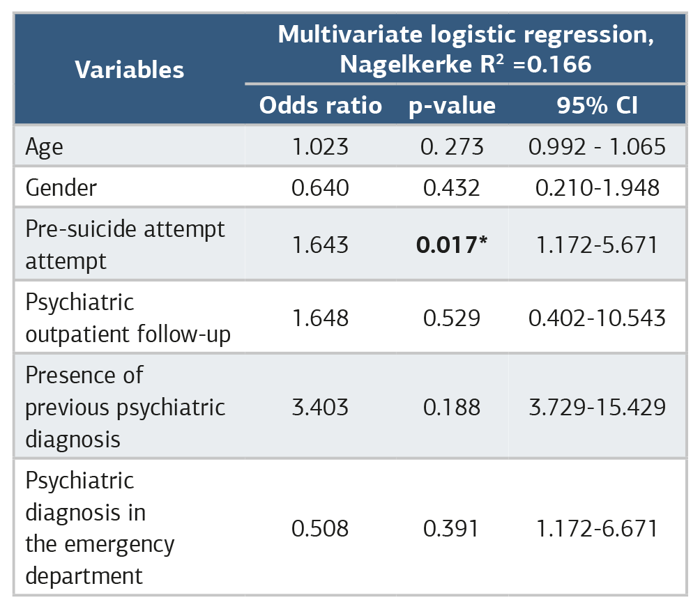Select the Odds ratio column header

(321, 105)
